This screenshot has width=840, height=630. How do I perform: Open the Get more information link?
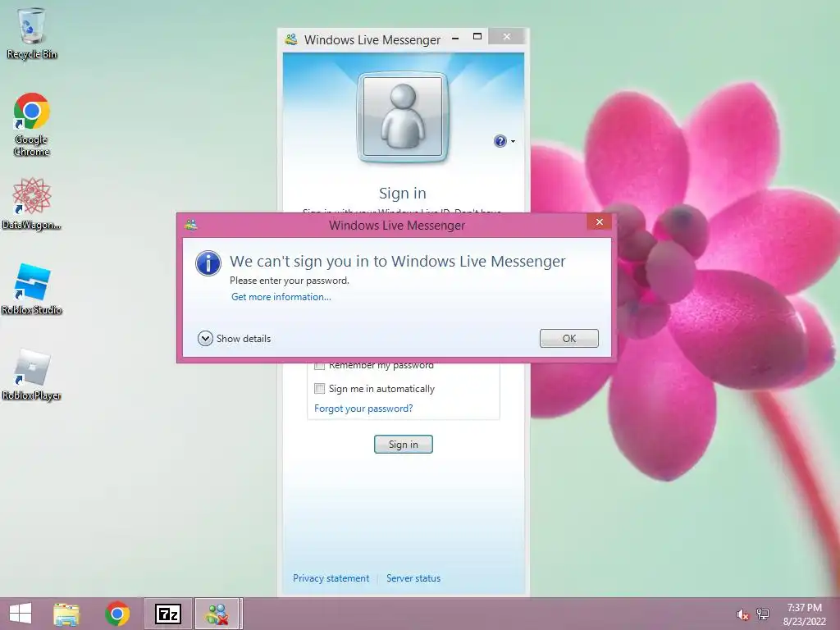[281, 297]
